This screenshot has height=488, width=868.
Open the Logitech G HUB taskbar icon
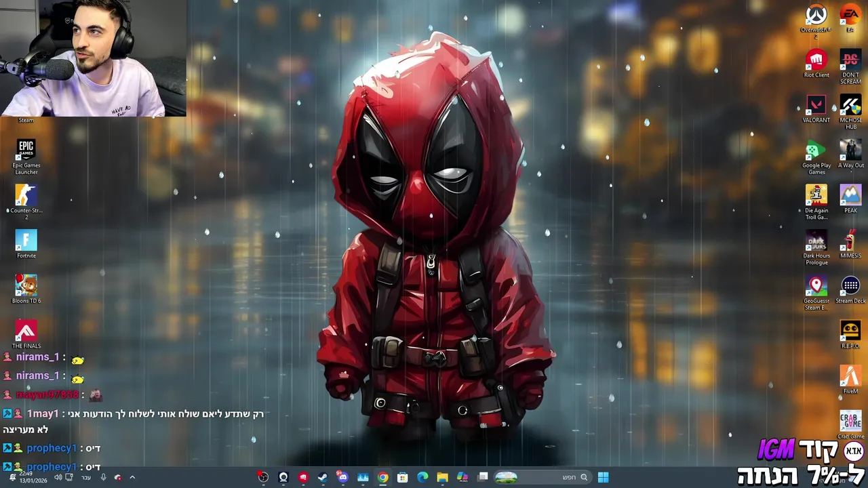[283, 477]
